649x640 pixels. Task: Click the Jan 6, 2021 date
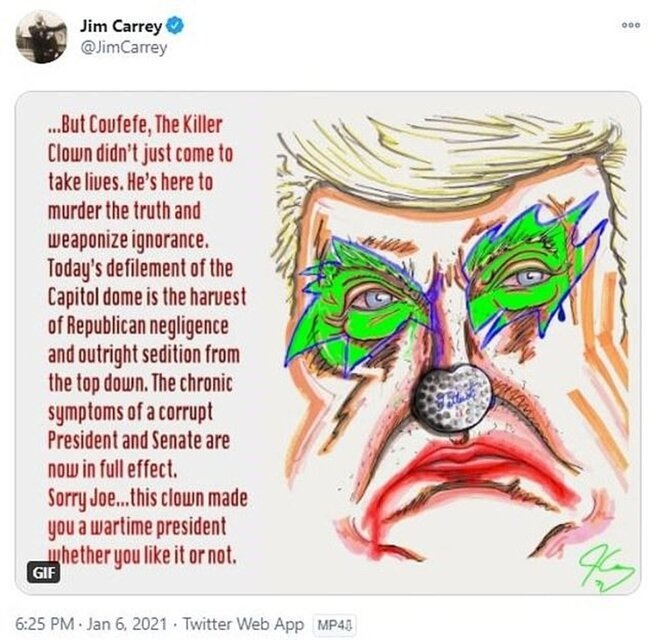coord(127,624)
